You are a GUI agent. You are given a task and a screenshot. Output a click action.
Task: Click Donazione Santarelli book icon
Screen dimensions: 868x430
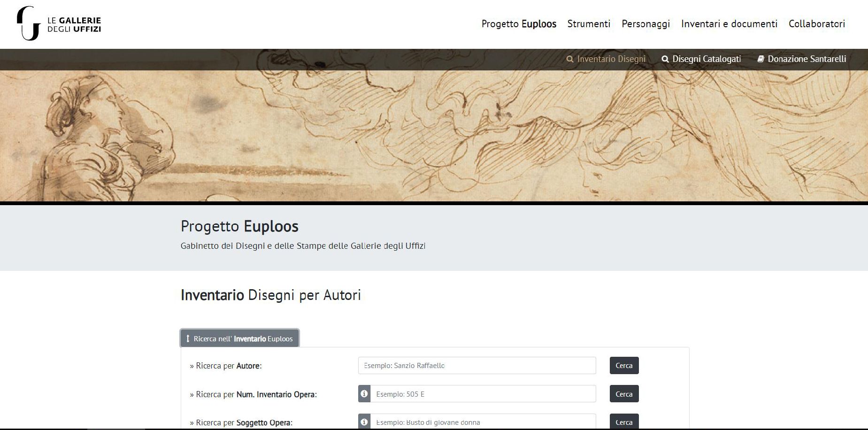[761, 59]
